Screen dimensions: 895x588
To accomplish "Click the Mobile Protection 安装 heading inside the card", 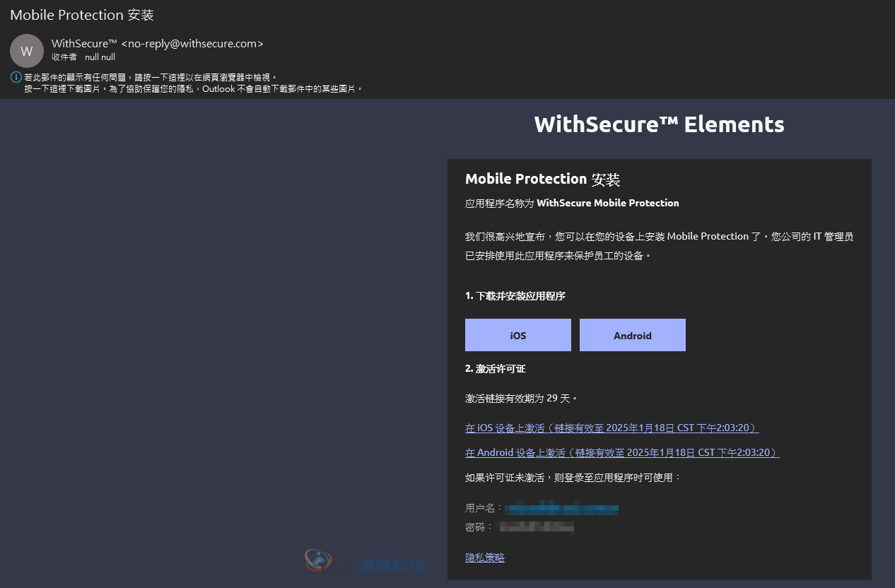I will [x=542, y=179].
